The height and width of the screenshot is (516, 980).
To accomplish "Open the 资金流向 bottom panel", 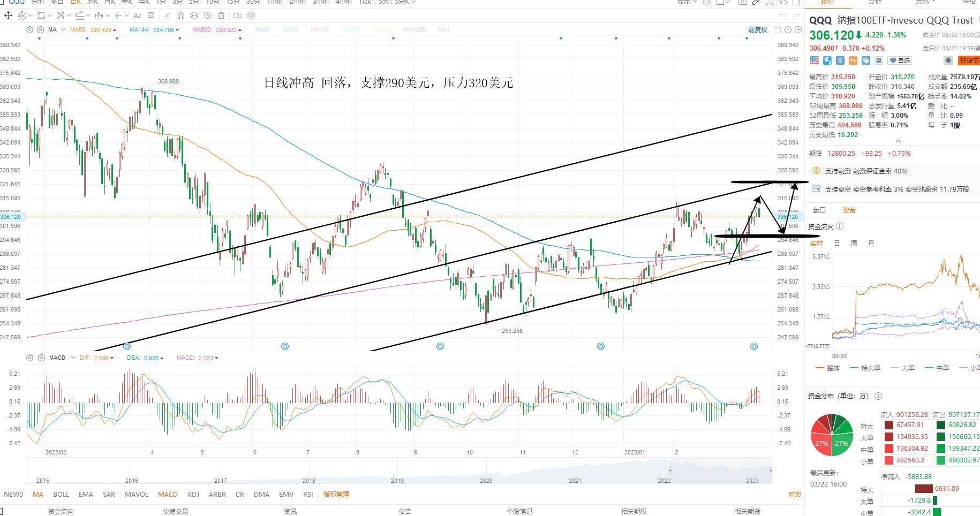I will [x=61, y=512].
